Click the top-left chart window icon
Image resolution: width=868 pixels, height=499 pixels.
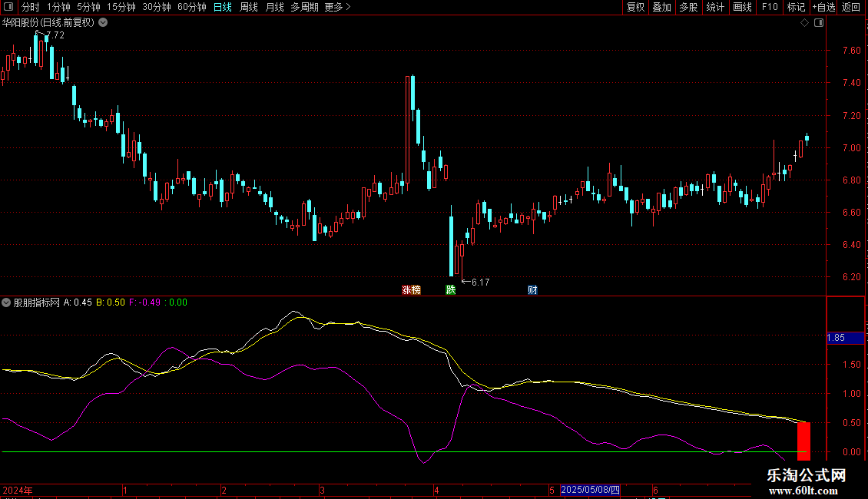click(8, 7)
